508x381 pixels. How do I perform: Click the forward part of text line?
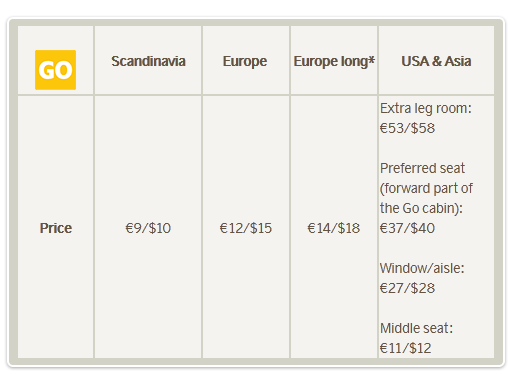pos(426,189)
